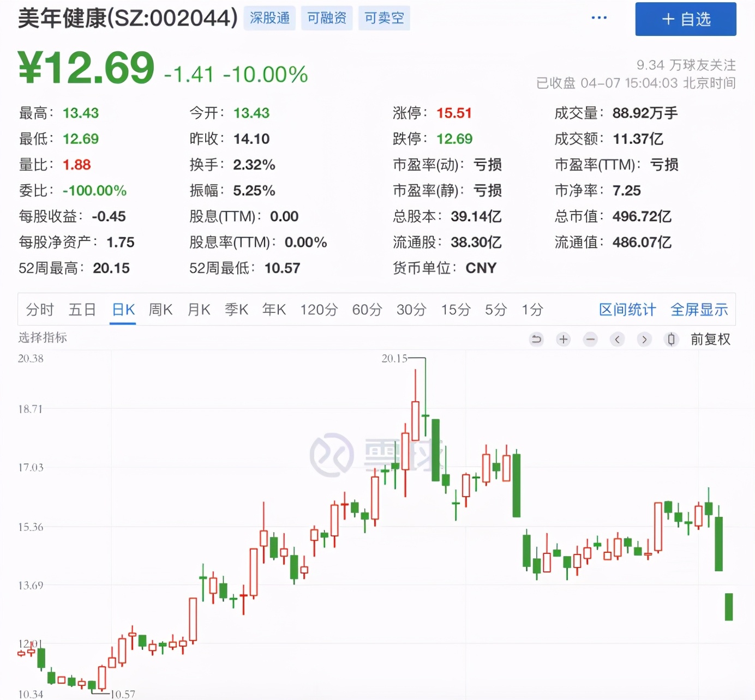The image size is (755, 700).
Task: Switch to the 15分 interval tab
Action: (456, 310)
